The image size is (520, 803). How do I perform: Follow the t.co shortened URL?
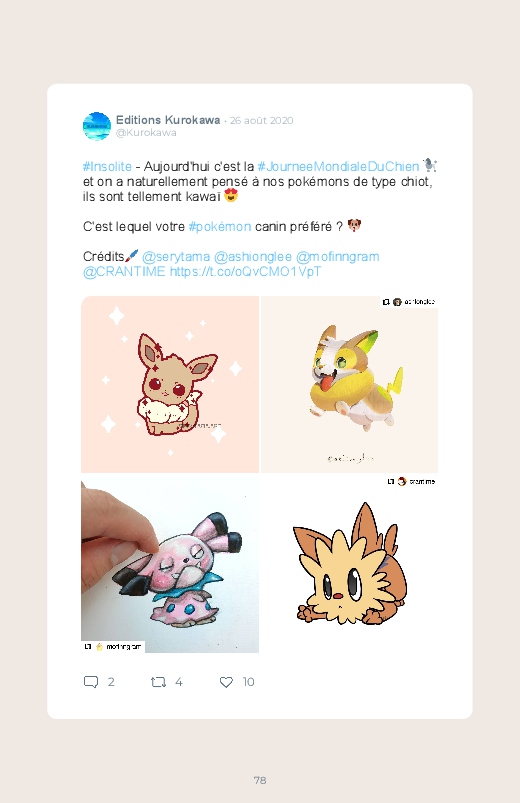click(x=245, y=271)
